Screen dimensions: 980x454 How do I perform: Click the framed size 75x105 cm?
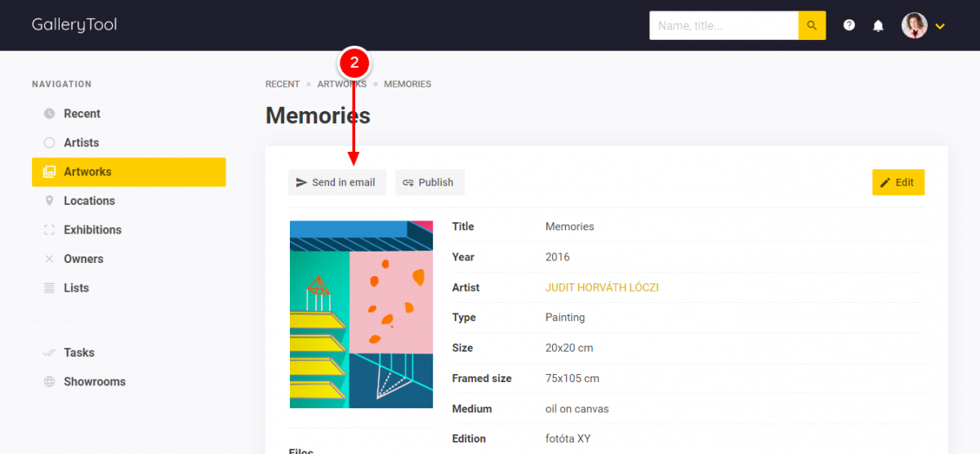click(x=572, y=378)
